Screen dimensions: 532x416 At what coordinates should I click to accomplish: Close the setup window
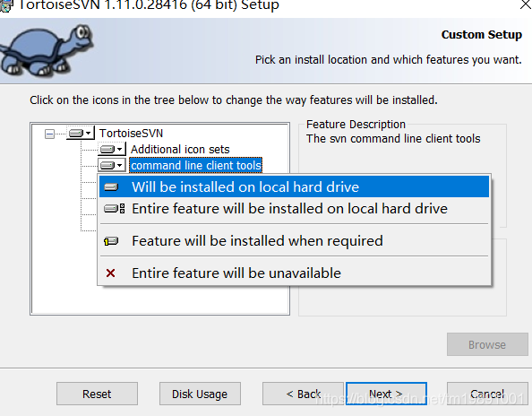pos(526,4)
